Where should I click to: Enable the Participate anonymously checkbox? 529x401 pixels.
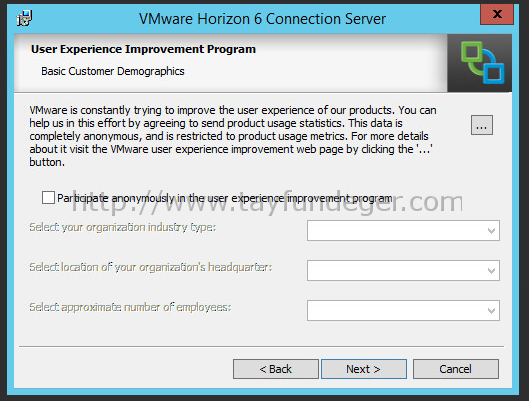pos(48,198)
